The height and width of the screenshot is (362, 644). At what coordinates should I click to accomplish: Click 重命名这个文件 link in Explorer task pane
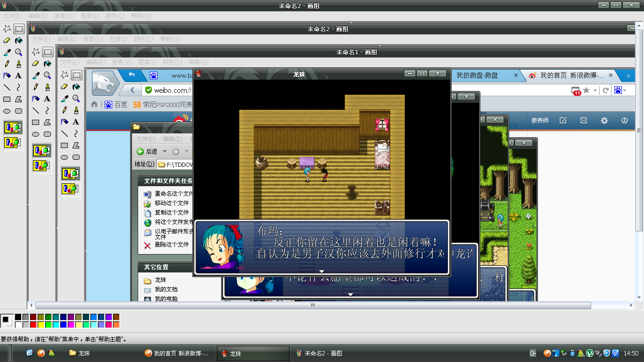pyautogui.click(x=173, y=193)
